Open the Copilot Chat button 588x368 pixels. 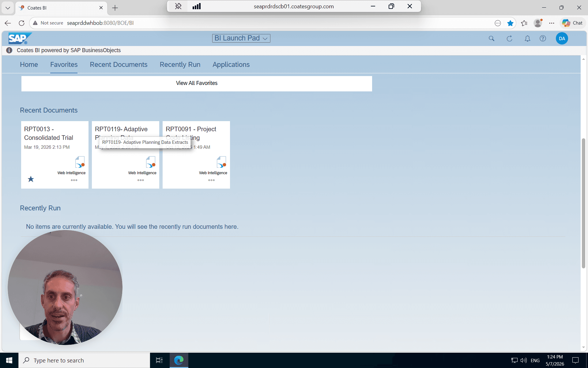point(572,23)
